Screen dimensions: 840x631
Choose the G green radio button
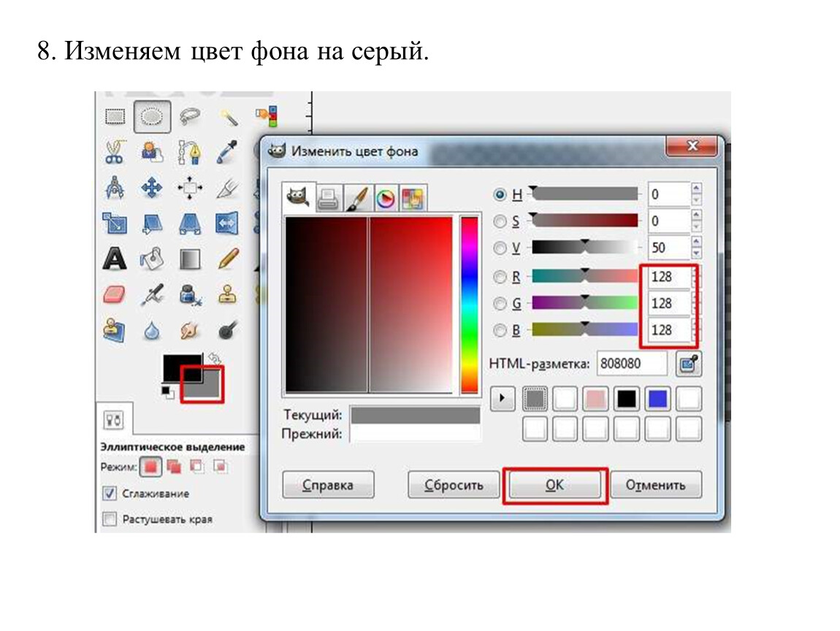[x=500, y=303]
